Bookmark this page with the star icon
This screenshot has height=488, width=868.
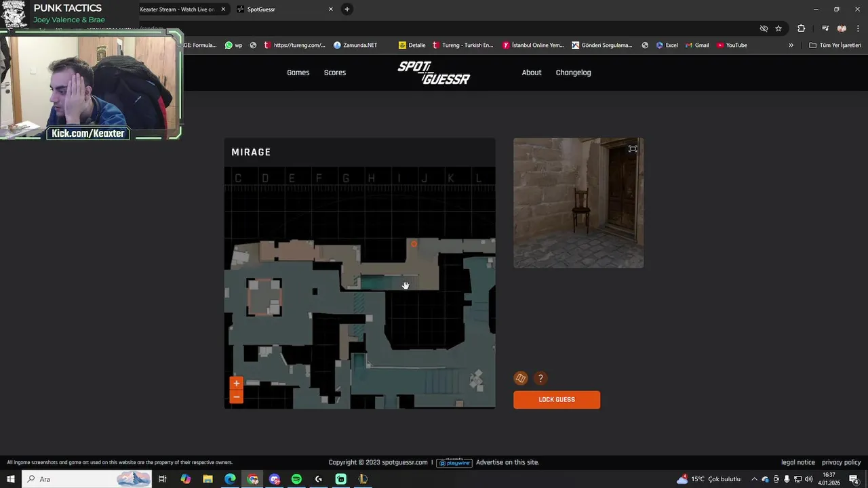(x=778, y=28)
